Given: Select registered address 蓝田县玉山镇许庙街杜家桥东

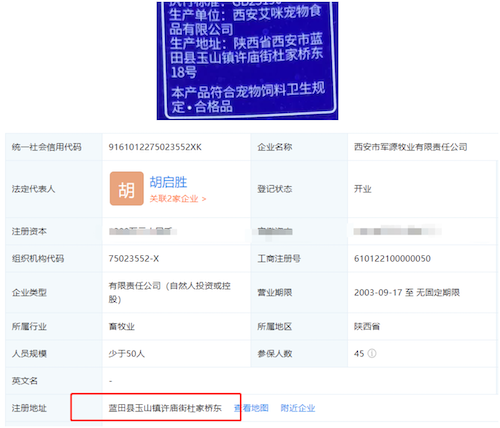Looking at the screenshot, I should 165,408.
